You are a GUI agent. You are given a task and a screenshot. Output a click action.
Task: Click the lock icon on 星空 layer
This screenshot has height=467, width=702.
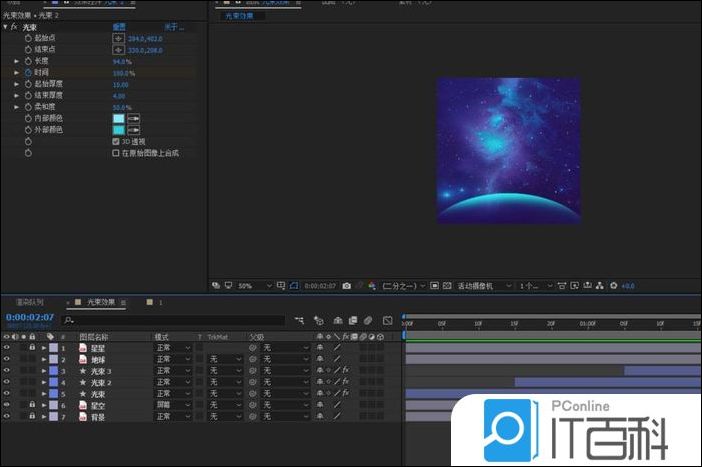(32, 405)
